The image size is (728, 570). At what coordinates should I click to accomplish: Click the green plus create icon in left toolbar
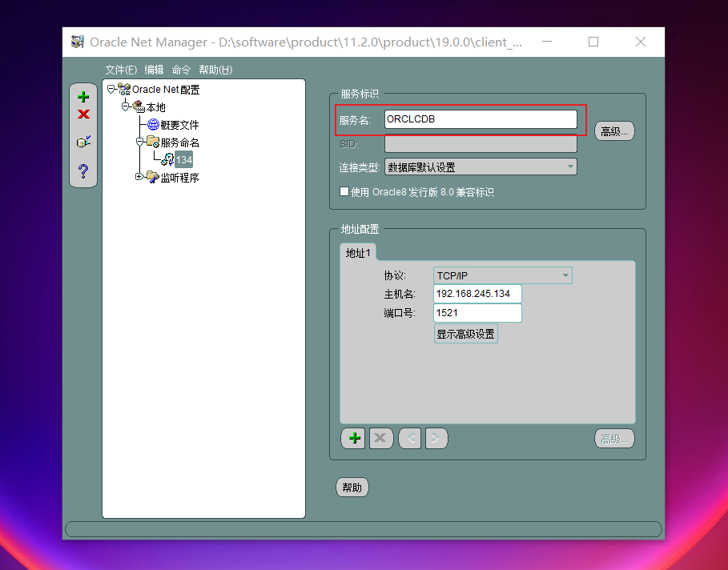[x=83, y=97]
